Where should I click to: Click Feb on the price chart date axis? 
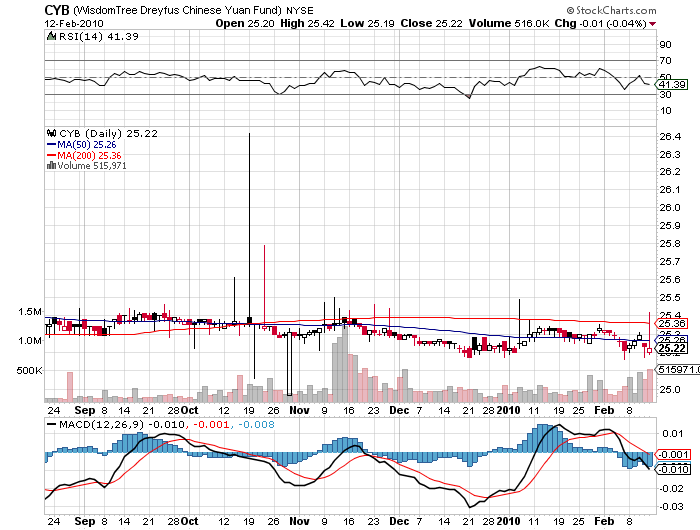click(x=604, y=410)
